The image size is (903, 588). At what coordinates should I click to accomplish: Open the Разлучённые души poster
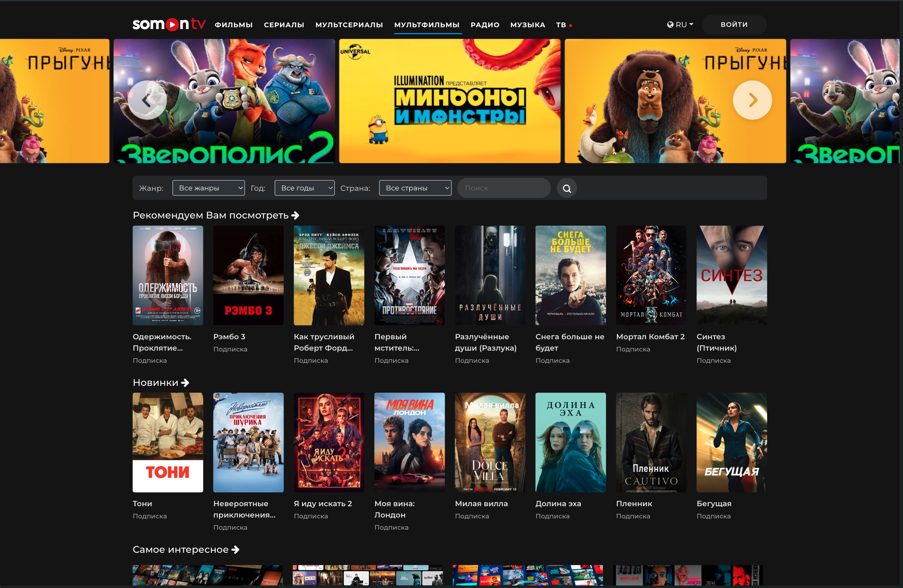(490, 276)
